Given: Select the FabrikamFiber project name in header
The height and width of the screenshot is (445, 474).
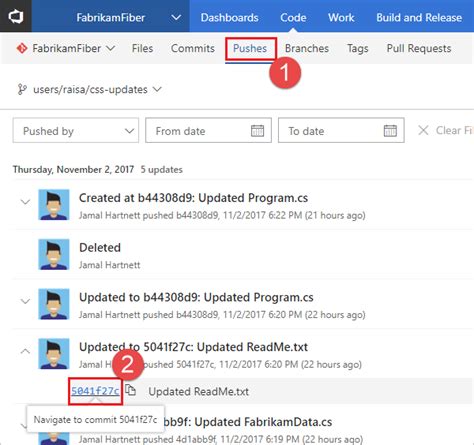Looking at the screenshot, I should coord(110,17).
